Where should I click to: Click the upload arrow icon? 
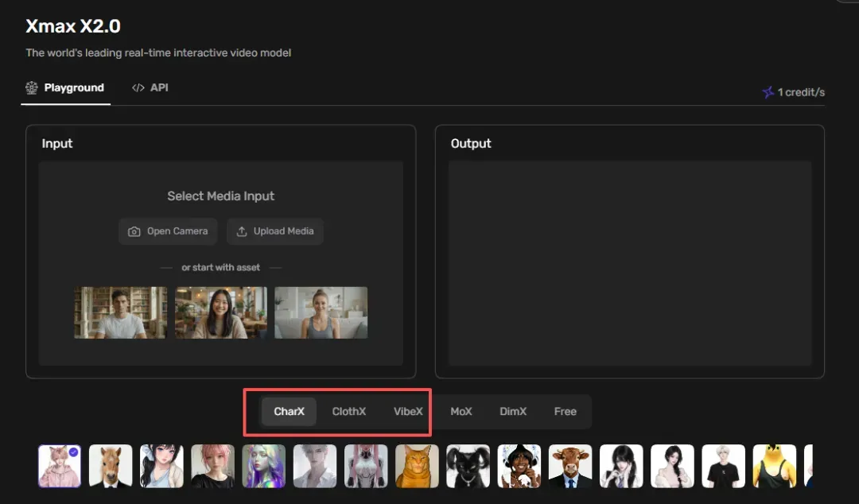242,232
